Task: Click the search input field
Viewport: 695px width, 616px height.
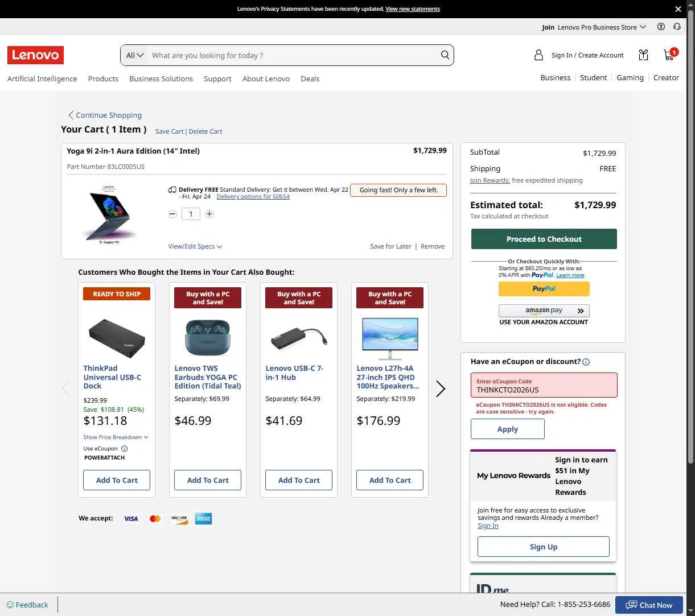Action: coord(293,55)
